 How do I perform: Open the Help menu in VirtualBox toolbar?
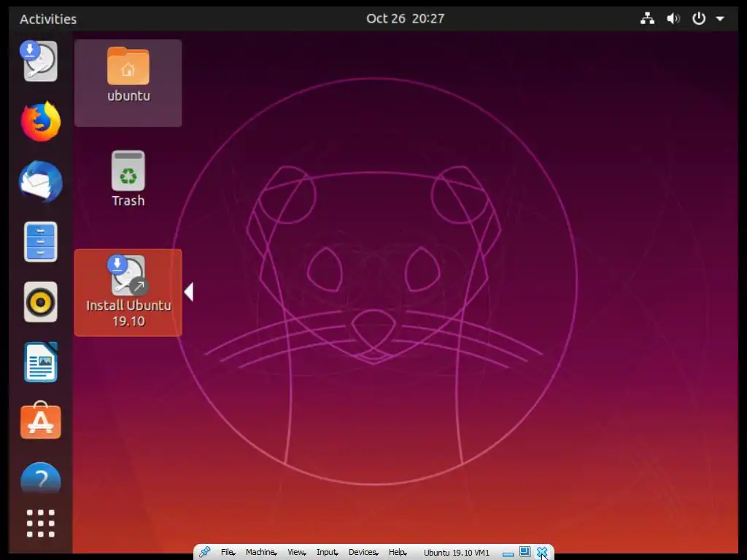coord(398,552)
